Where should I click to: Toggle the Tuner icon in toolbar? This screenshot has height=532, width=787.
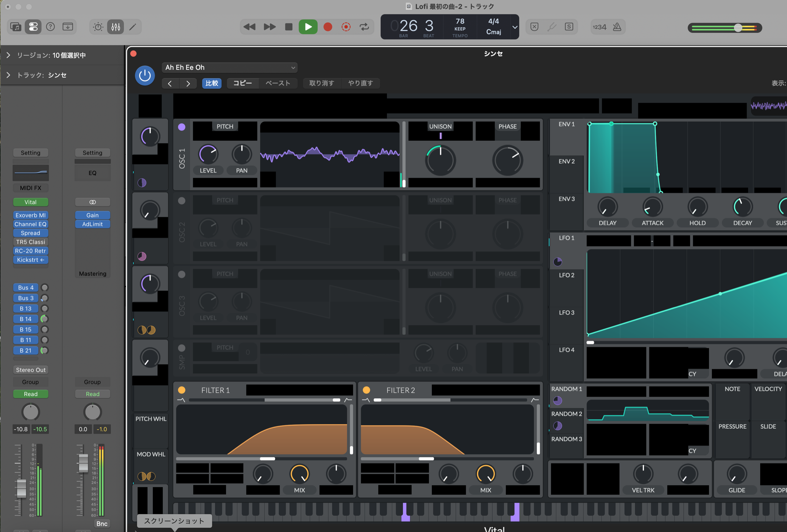pyautogui.click(x=552, y=27)
